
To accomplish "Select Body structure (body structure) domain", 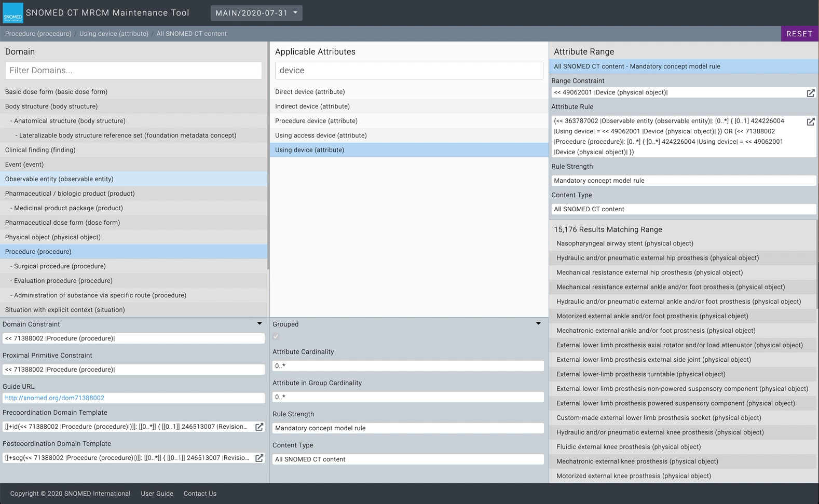I will click(x=133, y=106).
